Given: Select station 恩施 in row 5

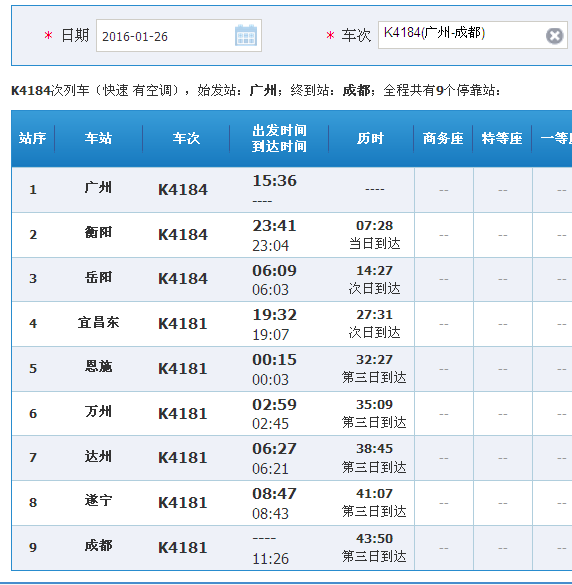Looking at the screenshot, I should (x=98, y=366).
